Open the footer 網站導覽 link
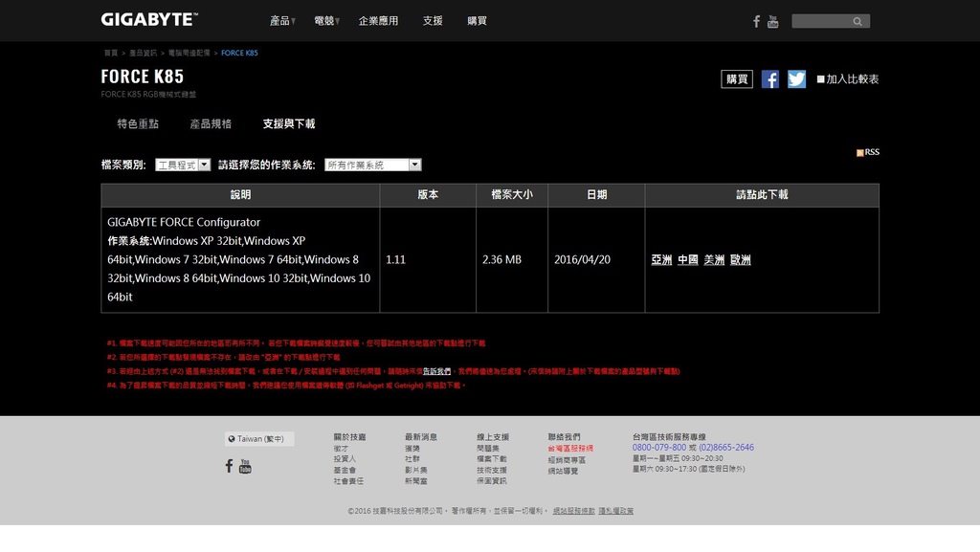Image resolution: width=980 pixels, height=552 pixels. tap(563, 472)
